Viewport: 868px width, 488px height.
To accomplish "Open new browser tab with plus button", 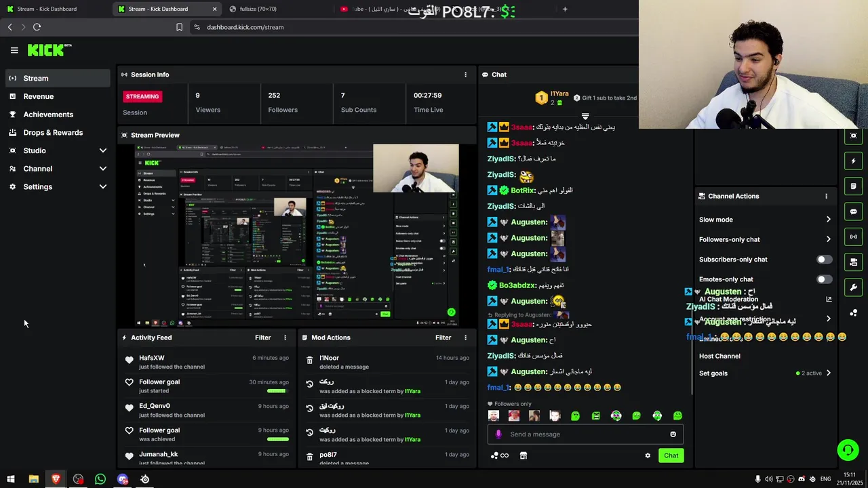I will tap(565, 9).
